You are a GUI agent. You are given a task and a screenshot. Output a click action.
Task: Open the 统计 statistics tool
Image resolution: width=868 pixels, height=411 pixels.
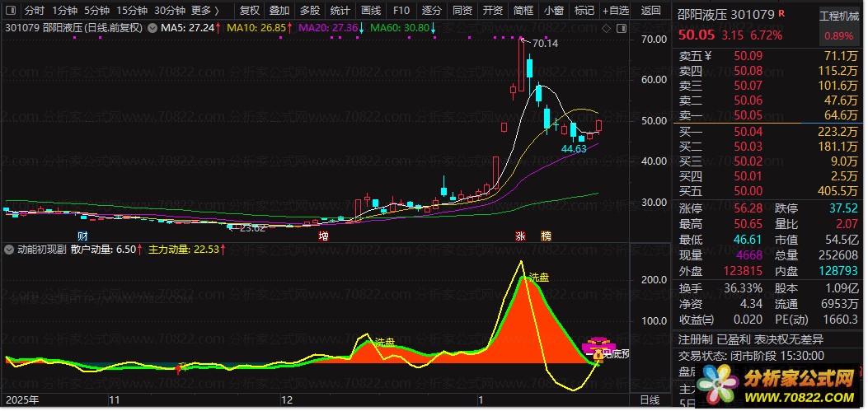coord(340,10)
